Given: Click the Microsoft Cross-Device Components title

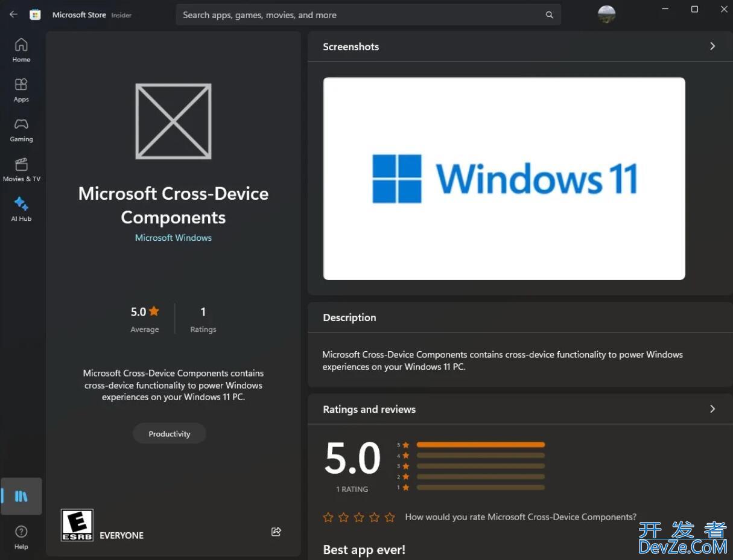Looking at the screenshot, I should click(x=173, y=205).
